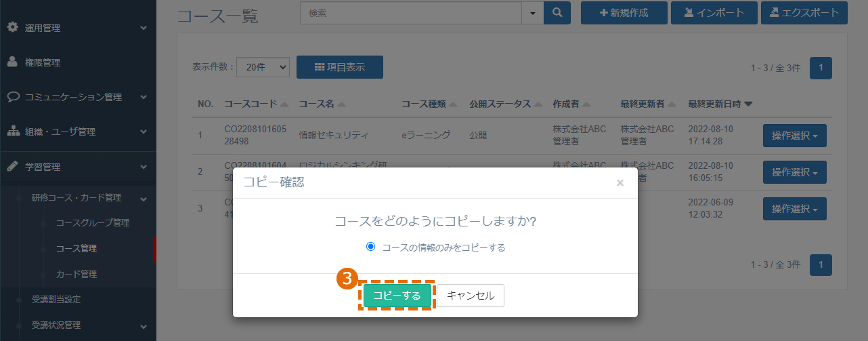Click the エクスポート button
Image resolution: width=868 pixels, height=341 pixels.
pos(804,12)
